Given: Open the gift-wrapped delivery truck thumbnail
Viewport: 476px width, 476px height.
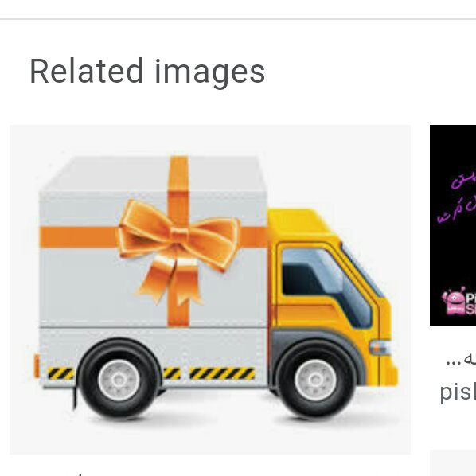Looking at the screenshot, I should click(x=210, y=289).
